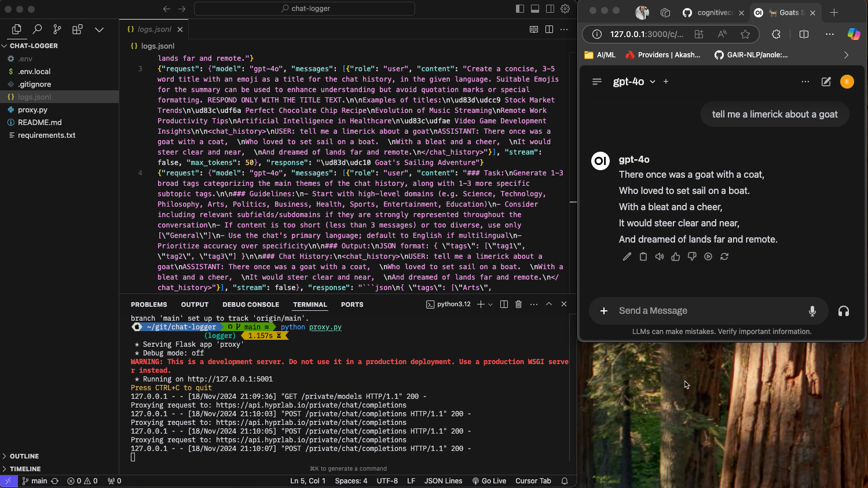The height and width of the screenshot is (488, 868).
Task: Kill terminal with the trash icon
Action: 519,304
